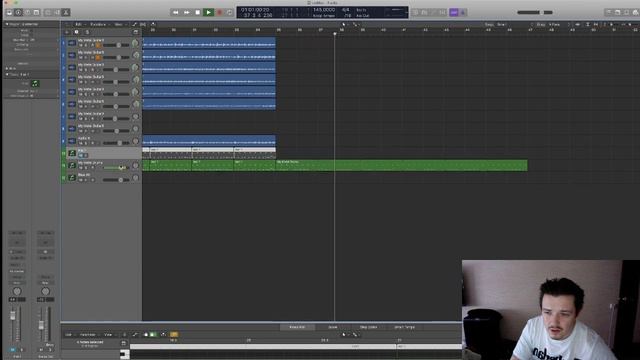
Task: Switch to the Score tab
Action: pyautogui.click(x=333, y=327)
